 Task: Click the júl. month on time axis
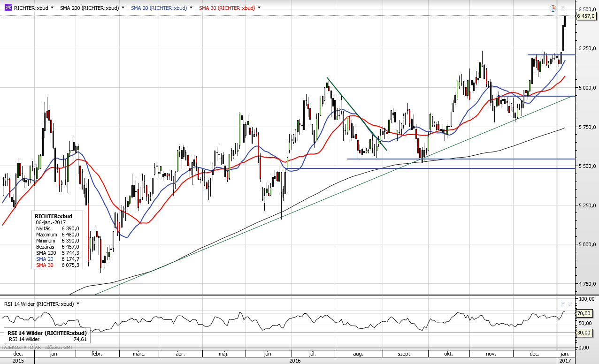pos(313,354)
